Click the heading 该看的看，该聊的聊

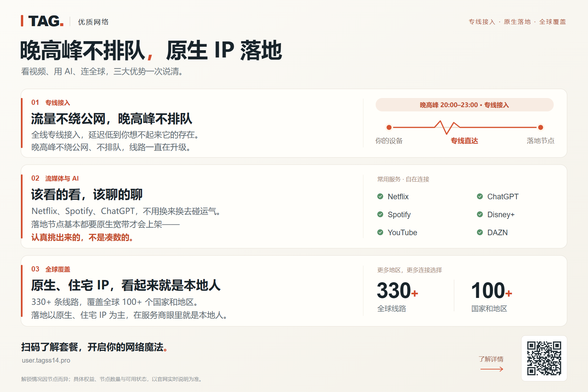87,194
